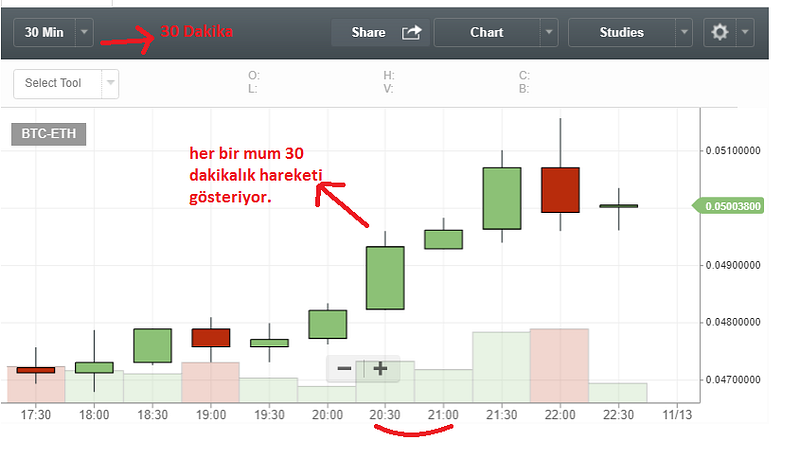
Task: Click the 11/13 date axis label
Action: (x=677, y=415)
